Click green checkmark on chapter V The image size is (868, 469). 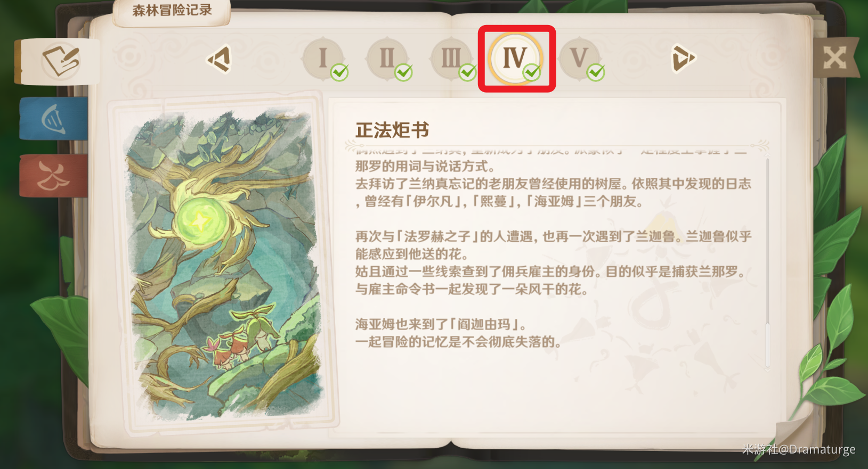[x=596, y=72]
